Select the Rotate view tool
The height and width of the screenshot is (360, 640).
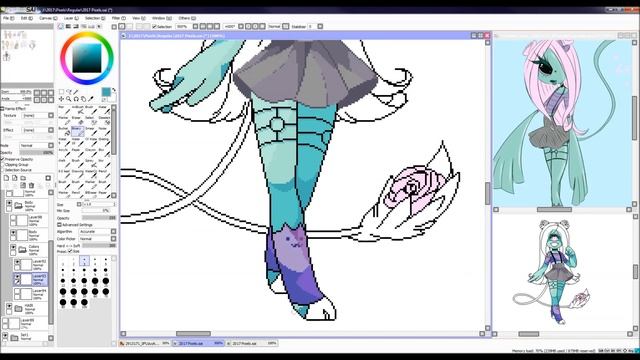point(76,99)
